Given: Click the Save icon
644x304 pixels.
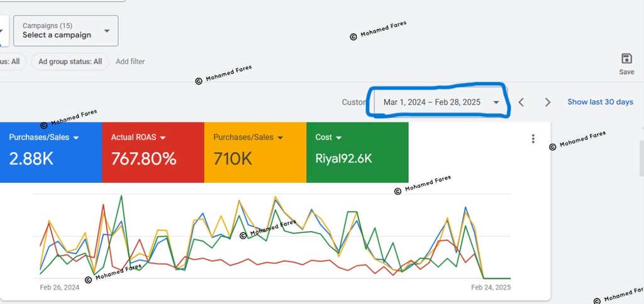Looking at the screenshot, I should pyautogui.click(x=626, y=59).
